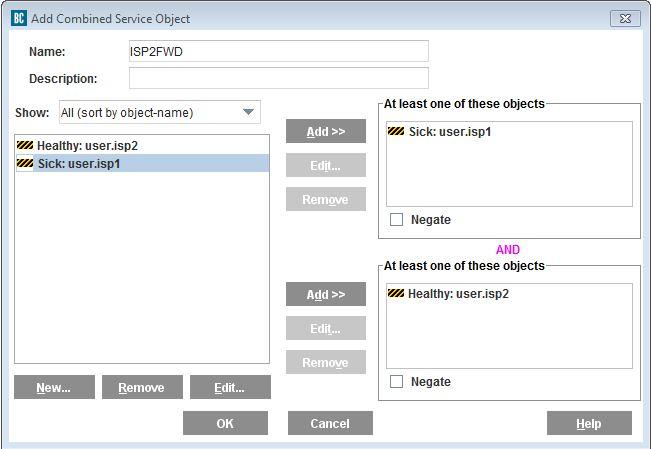Screen dimensions: 651x449
Task: Click the Edit... button below the object list
Action: click(x=229, y=388)
